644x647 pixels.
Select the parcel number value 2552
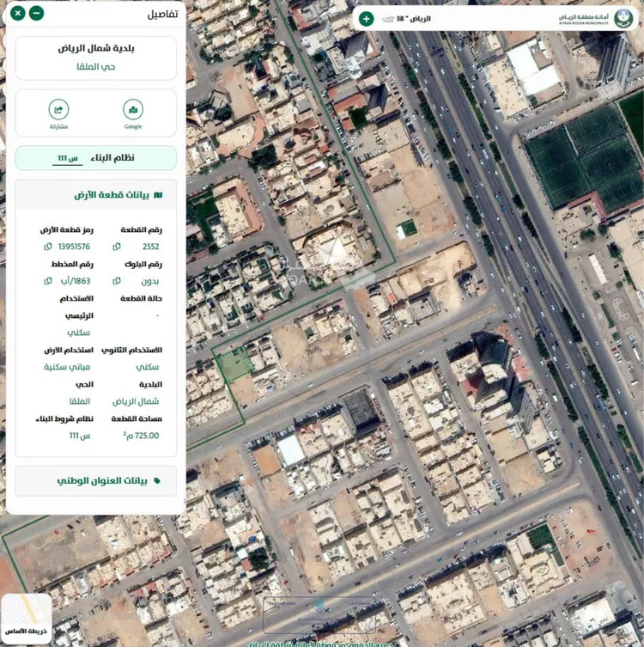click(x=150, y=247)
